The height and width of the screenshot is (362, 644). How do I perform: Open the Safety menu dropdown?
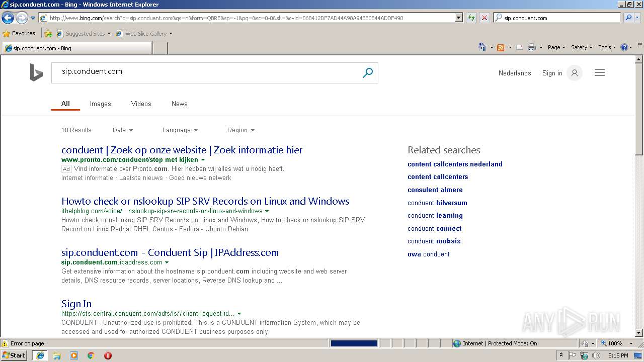click(582, 47)
